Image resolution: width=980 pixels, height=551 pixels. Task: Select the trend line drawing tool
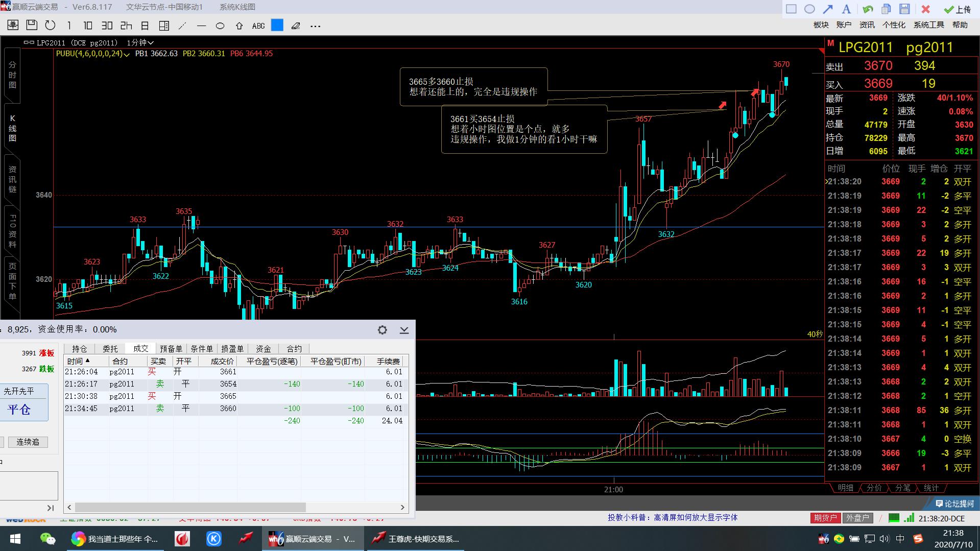(x=182, y=26)
